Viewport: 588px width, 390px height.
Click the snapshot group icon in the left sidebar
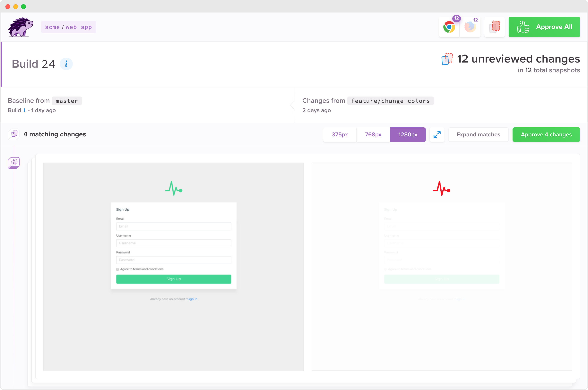[14, 163]
